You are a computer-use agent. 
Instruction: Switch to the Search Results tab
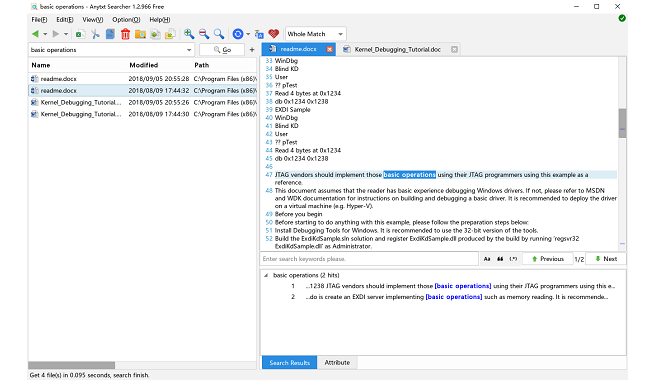click(289, 362)
